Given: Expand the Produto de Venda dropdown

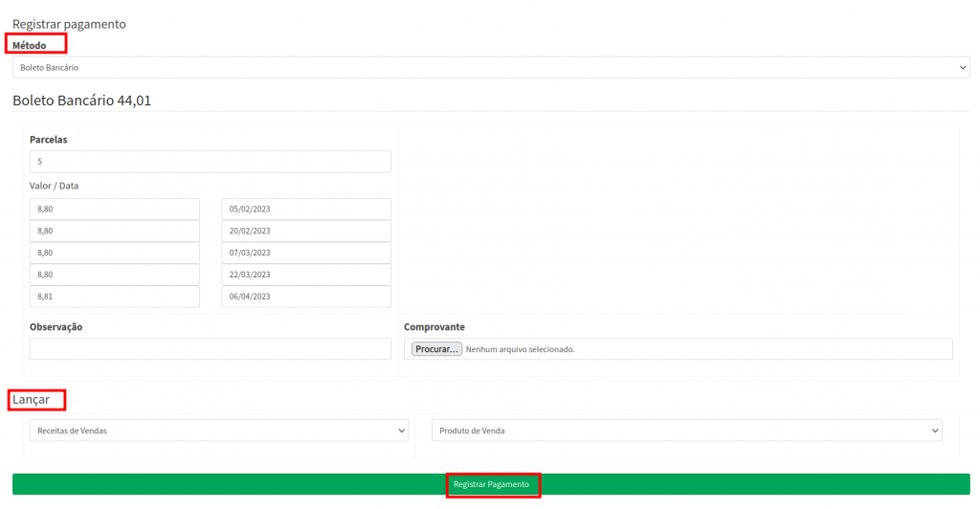Looking at the screenshot, I should pyautogui.click(x=686, y=431).
